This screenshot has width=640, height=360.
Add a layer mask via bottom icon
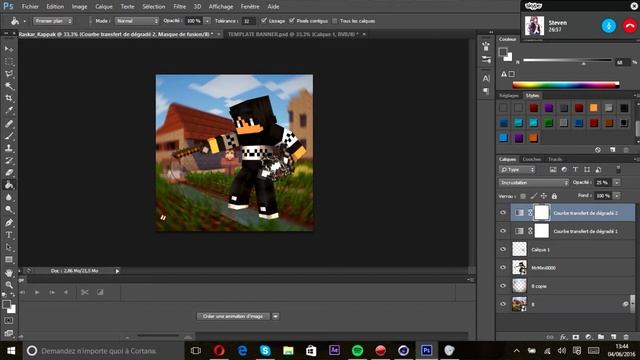point(576,337)
